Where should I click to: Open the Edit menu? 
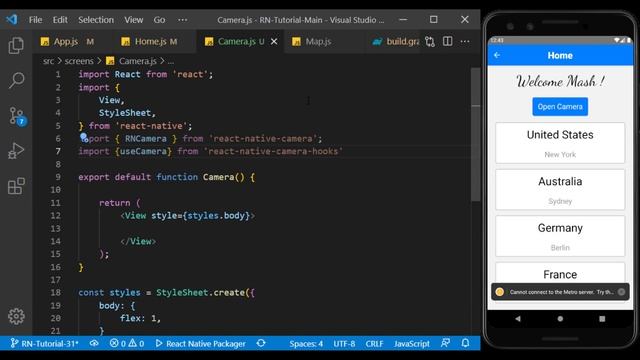60,20
